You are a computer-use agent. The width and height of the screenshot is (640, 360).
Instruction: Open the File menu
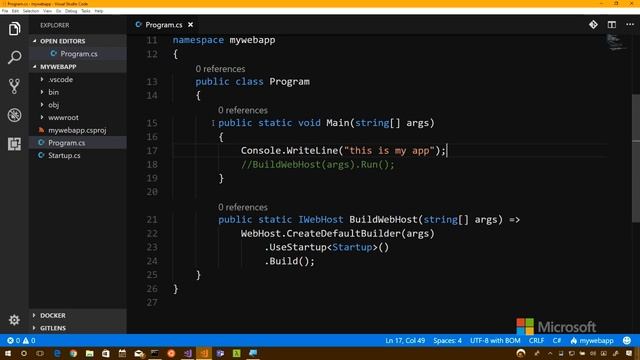tap(5, 11)
